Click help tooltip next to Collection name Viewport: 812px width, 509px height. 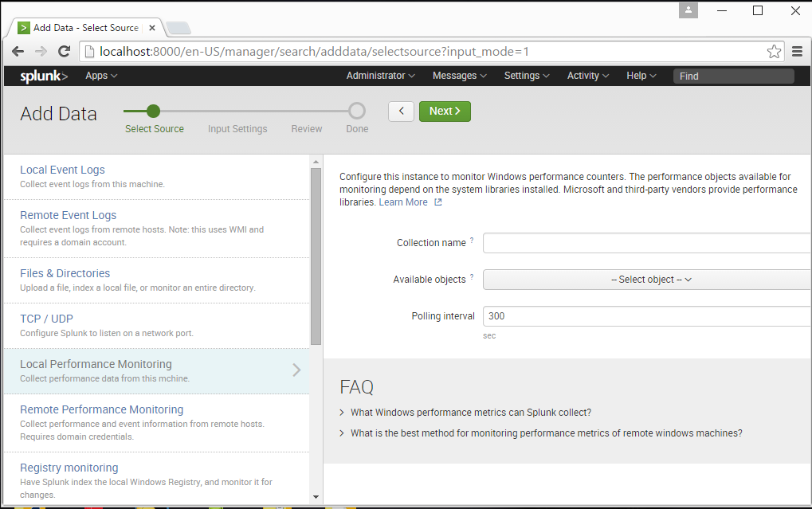coord(472,241)
